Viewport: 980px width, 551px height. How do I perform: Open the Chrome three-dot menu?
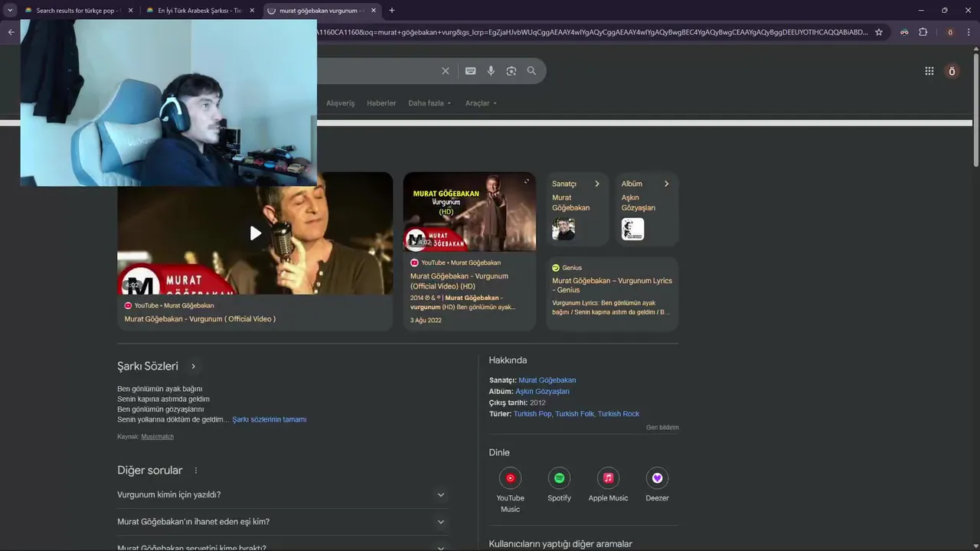tap(970, 32)
